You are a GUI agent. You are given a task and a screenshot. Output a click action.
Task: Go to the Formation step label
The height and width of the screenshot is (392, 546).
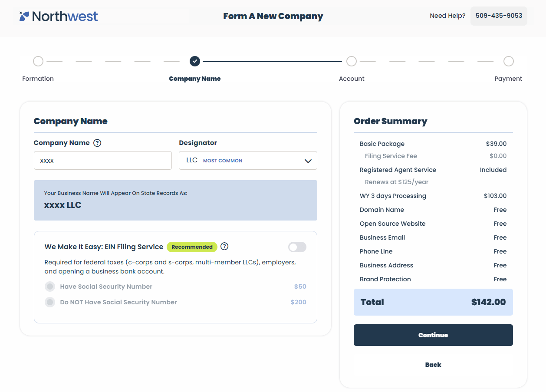[x=38, y=79]
